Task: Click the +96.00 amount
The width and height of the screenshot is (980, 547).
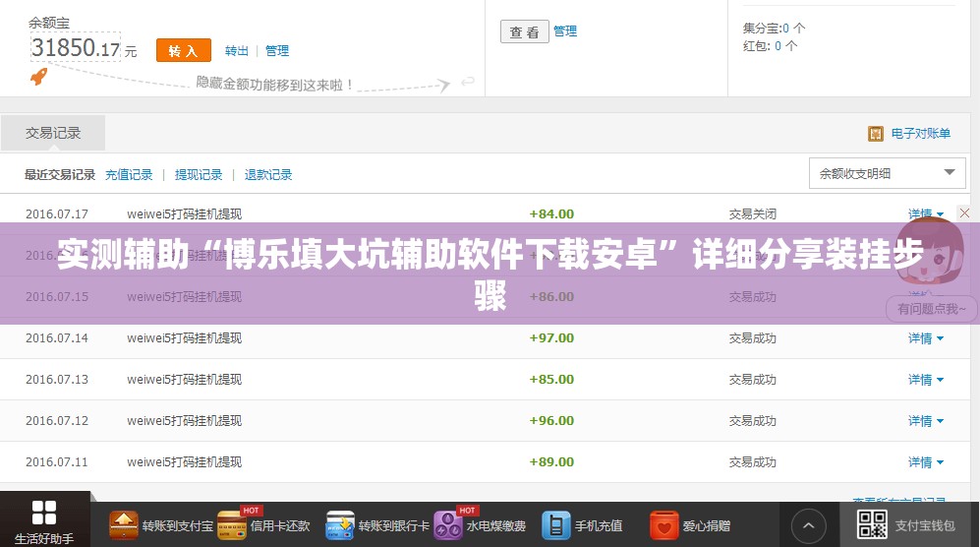Action: (551, 420)
